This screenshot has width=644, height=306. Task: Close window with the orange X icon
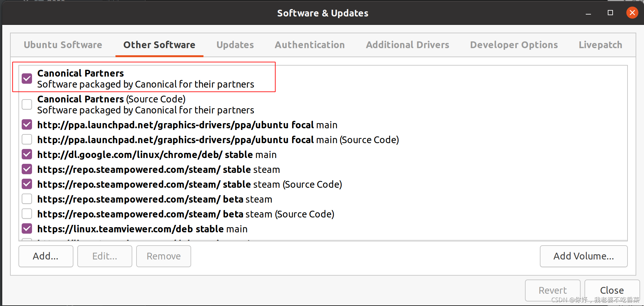[632, 13]
